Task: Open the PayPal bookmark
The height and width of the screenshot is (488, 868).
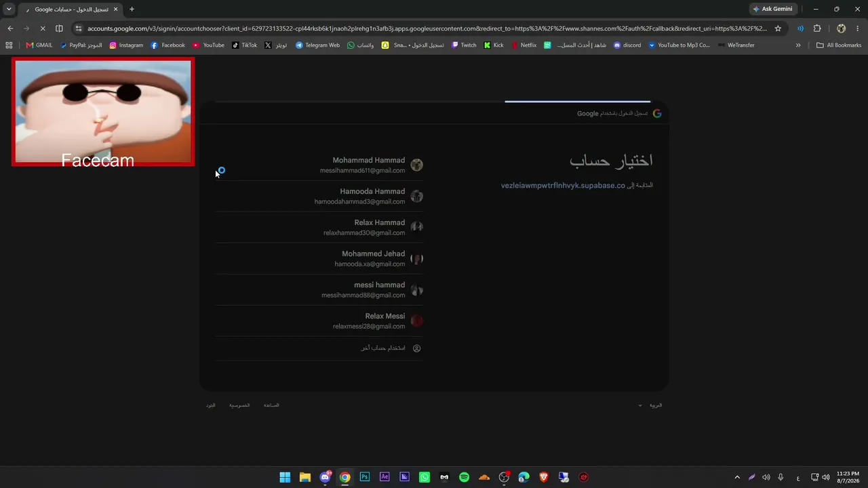Action: tap(81, 45)
